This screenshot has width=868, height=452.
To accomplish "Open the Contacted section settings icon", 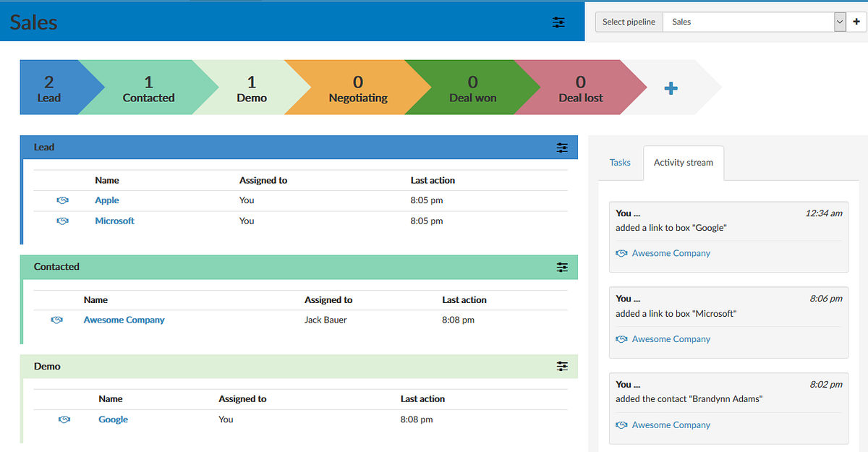I will tap(562, 267).
